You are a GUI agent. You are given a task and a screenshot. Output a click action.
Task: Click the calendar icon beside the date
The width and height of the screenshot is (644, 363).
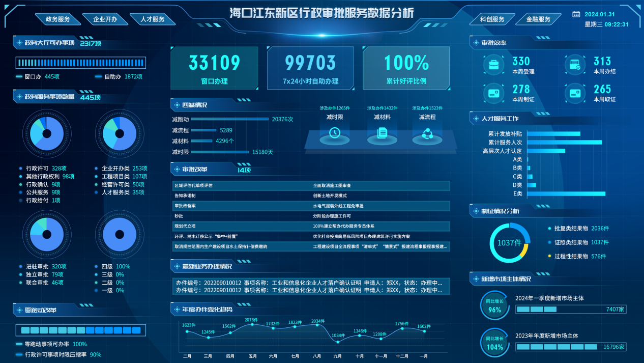point(576,14)
